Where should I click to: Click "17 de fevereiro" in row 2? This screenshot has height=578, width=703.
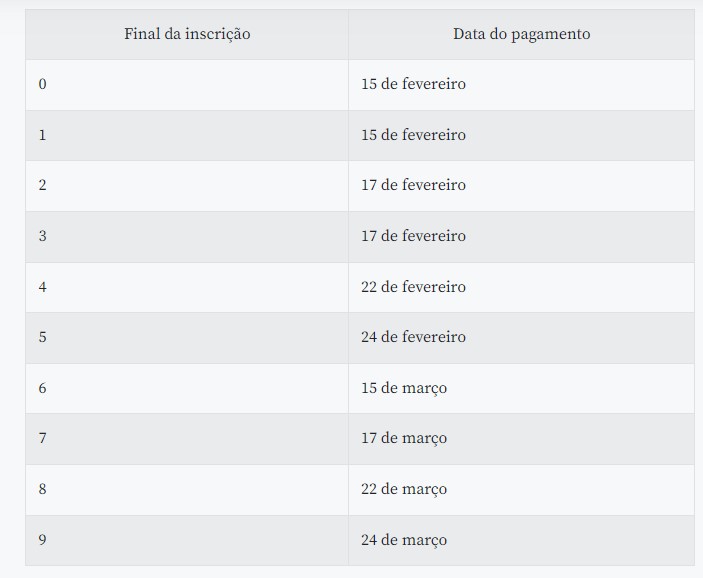413,185
